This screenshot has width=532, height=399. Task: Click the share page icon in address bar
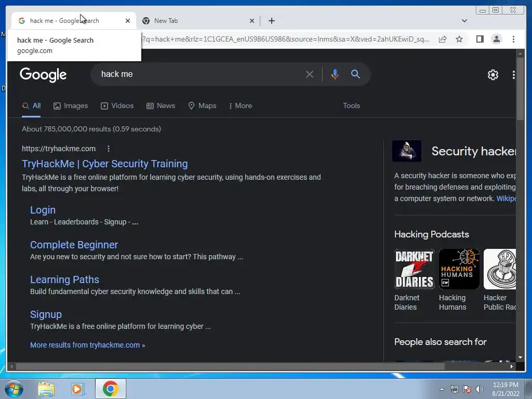443,39
